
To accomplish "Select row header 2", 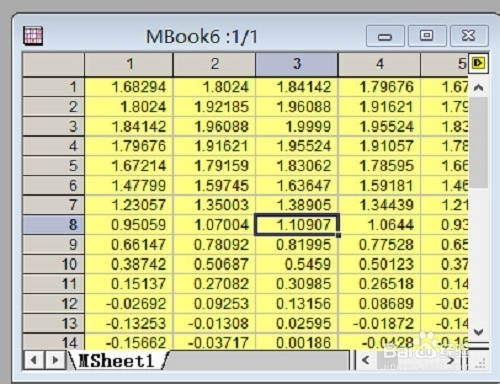I will [x=54, y=107].
